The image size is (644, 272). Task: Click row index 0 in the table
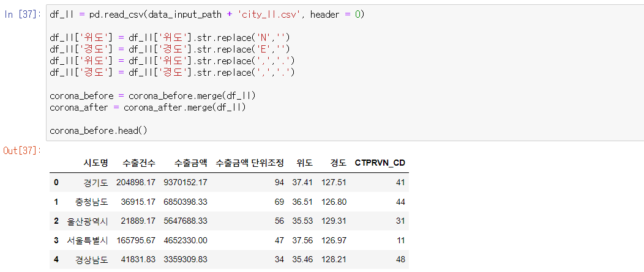[x=56, y=183]
